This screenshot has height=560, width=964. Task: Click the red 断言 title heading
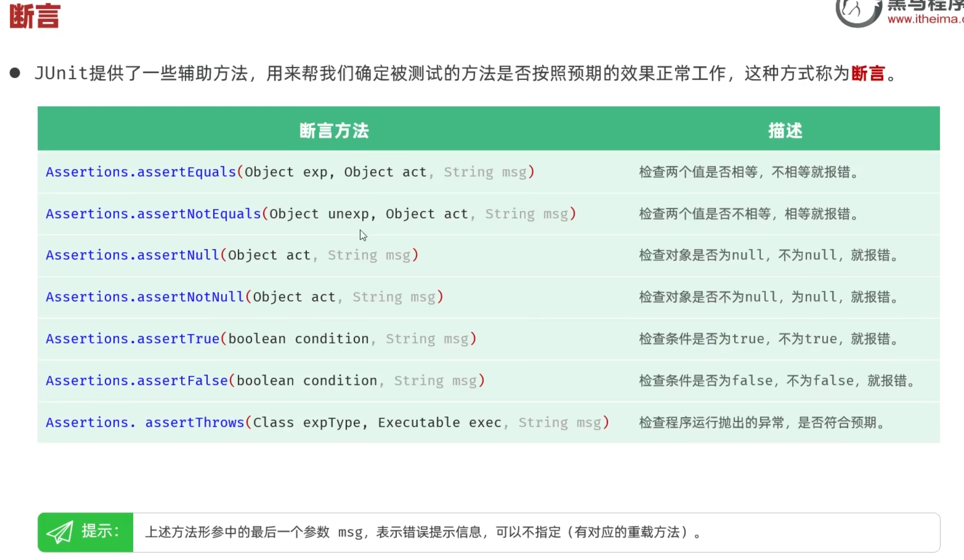pyautogui.click(x=35, y=16)
